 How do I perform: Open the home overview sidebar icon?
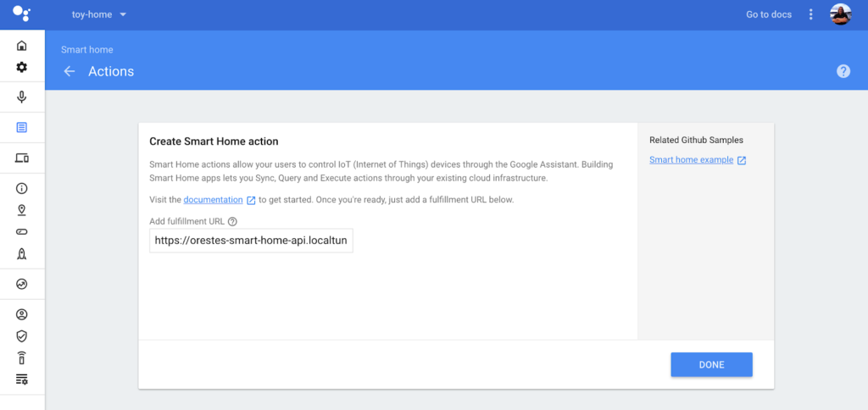tap(21, 46)
